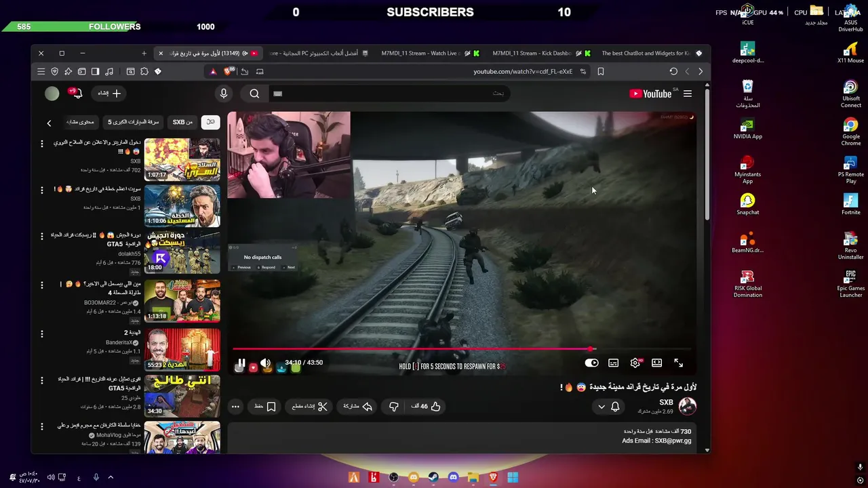Open Google Chrome desktop shortcut

click(850, 131)
